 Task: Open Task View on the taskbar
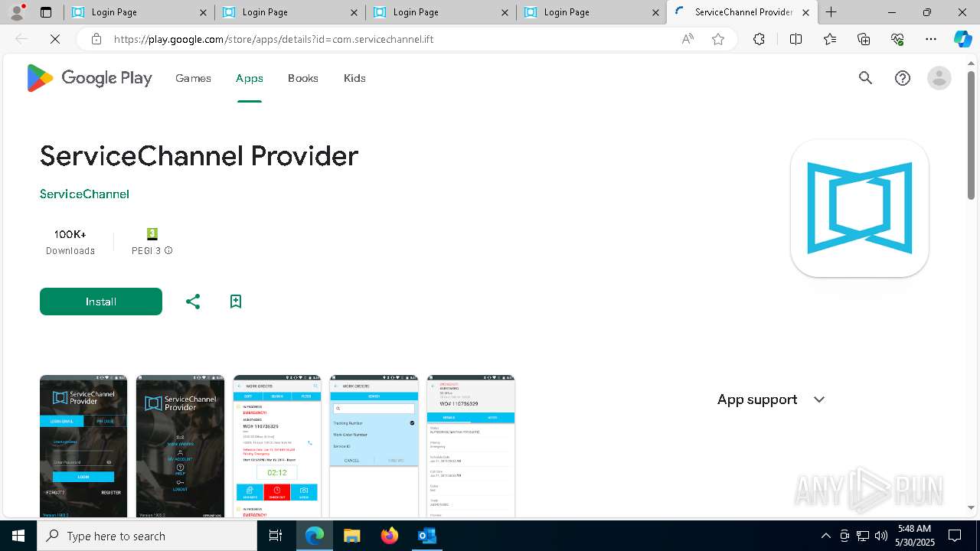276,536
